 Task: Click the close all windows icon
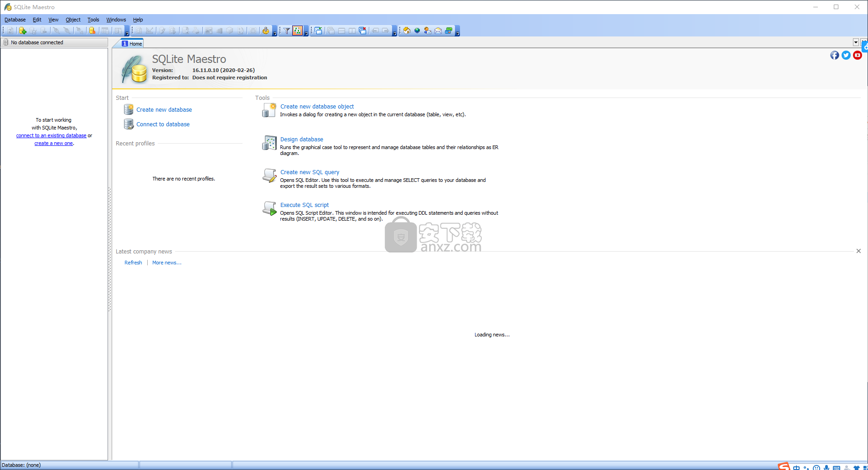pyautogui.click(x=362, y=31)
